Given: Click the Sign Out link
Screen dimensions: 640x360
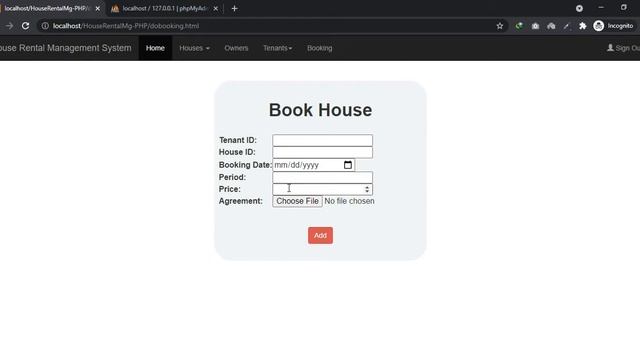Looking at the screenshot, I should point(623,48).
